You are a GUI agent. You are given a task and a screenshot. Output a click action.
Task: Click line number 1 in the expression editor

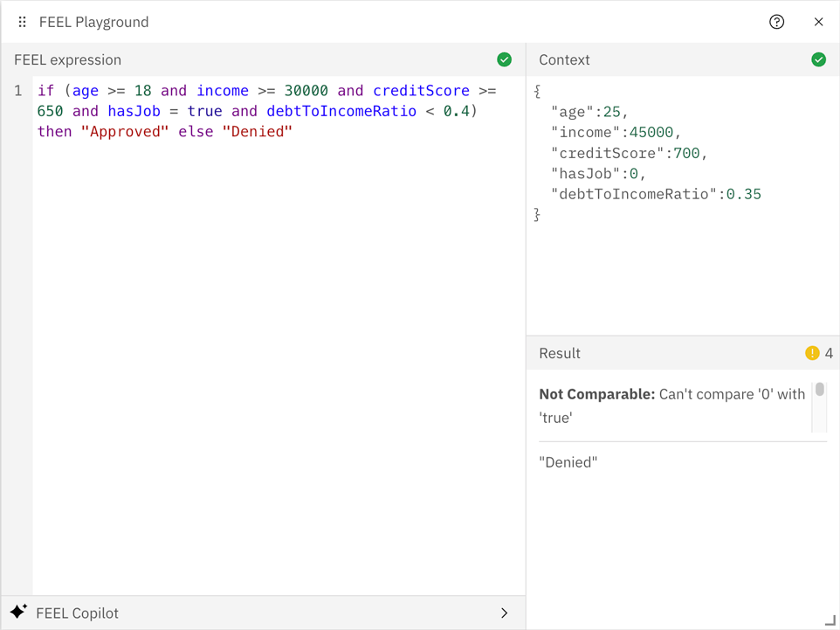pos(17,90)
